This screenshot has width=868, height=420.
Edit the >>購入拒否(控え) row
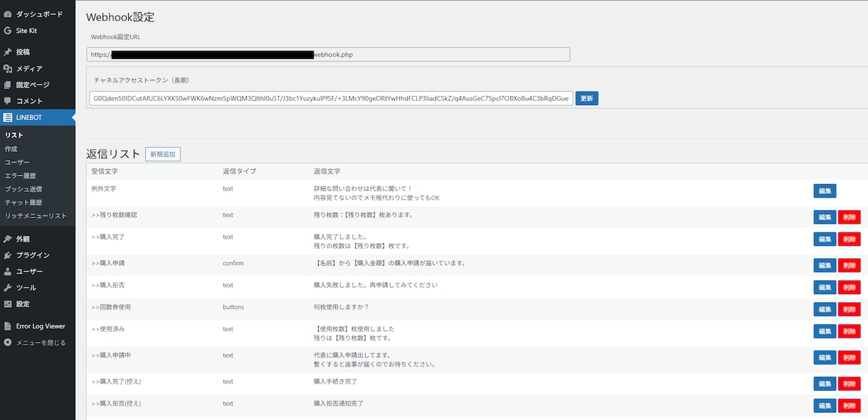click(x=825, y=406)
